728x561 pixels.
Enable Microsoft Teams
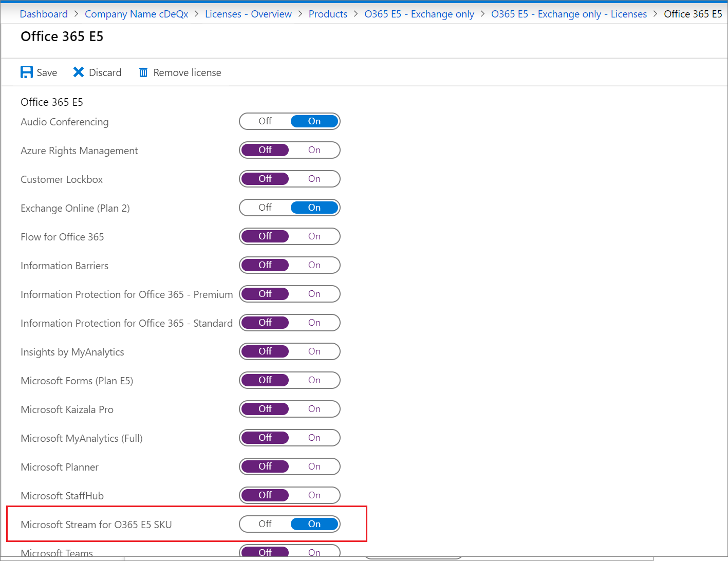(x=314, y=552)
